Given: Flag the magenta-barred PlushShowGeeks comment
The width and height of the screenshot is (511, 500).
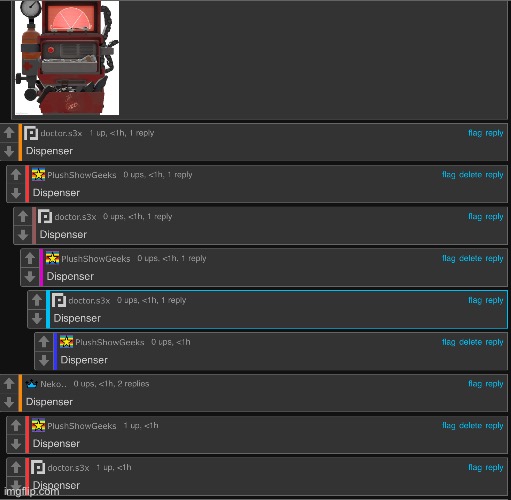Looking at the screenshot, I should [x=449, y=258].
